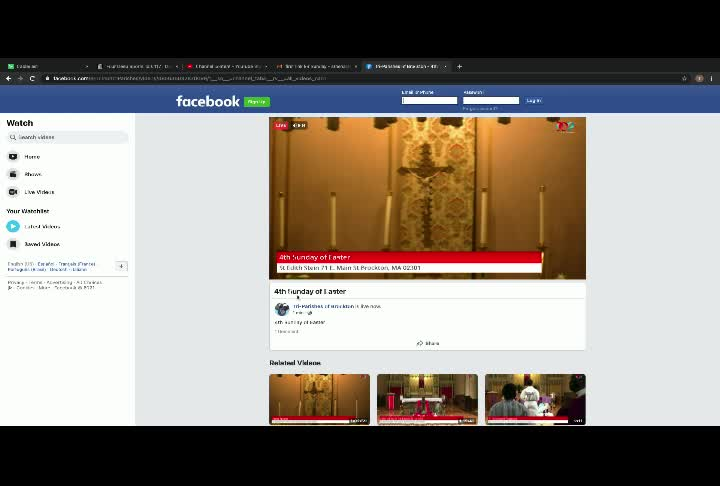
Task: Switch to the YouTube channel tab
Action: (x=227, y=67)
